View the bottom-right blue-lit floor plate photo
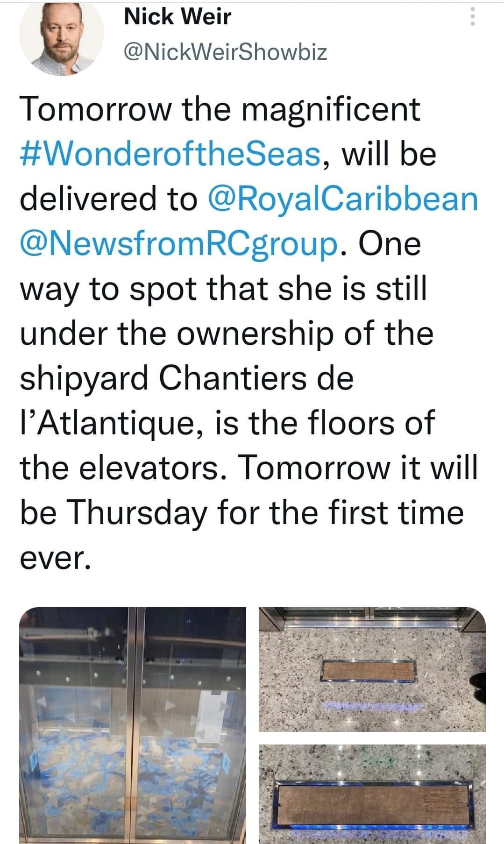The height and width of the screenshot is (844, 504). click(x=372, y=794)
